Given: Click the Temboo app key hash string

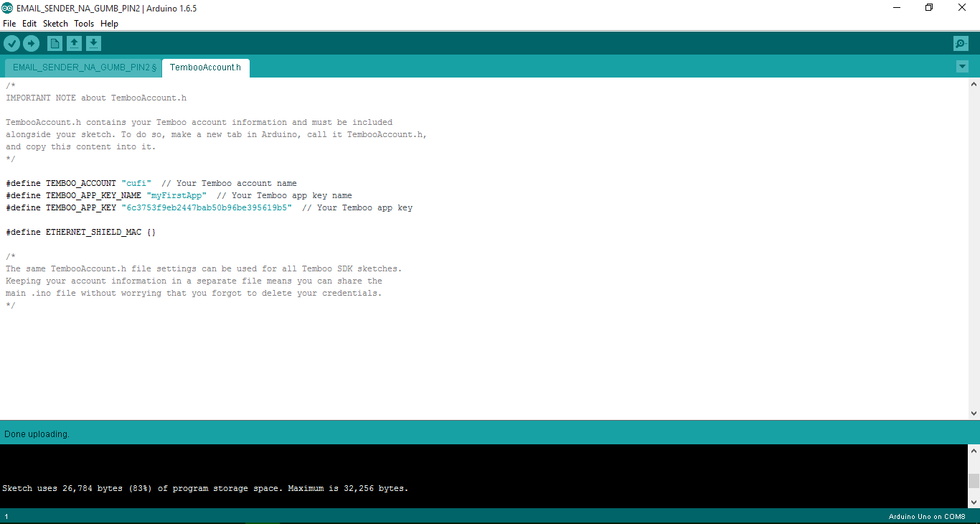Looking at the screenshot, I should click(x=207, y=208).
